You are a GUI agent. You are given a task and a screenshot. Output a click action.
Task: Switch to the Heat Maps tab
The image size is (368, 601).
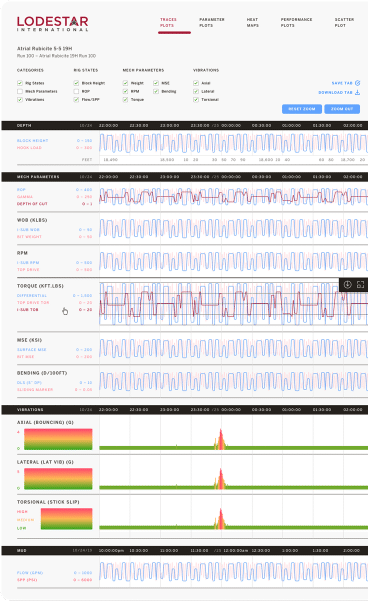(252, 22)
